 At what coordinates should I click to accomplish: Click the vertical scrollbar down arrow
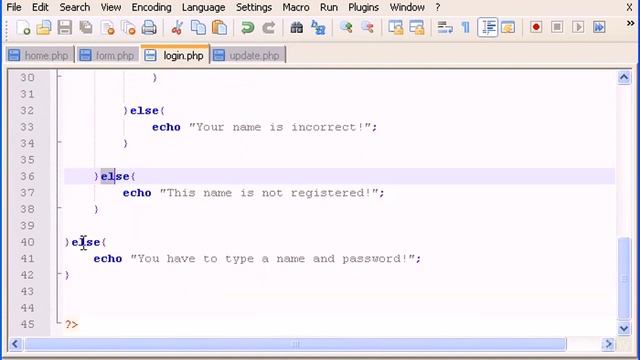coord(624,328)
